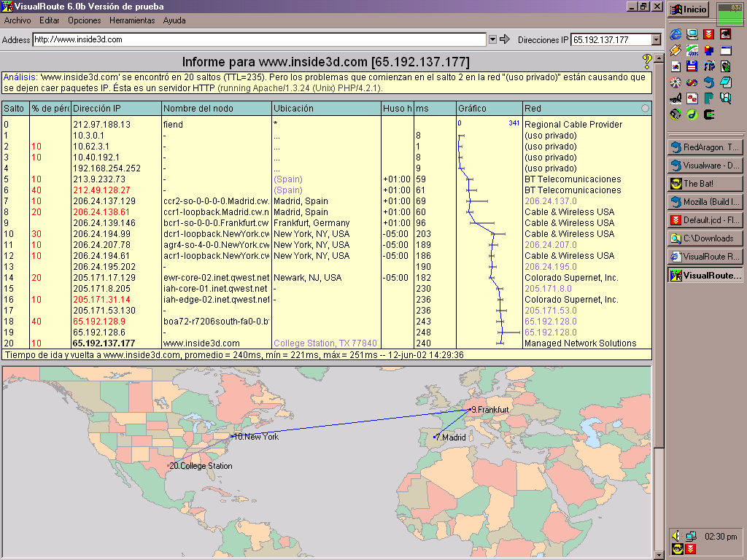
Task: Click the 02:30 pm system clock
Action: 721,537
